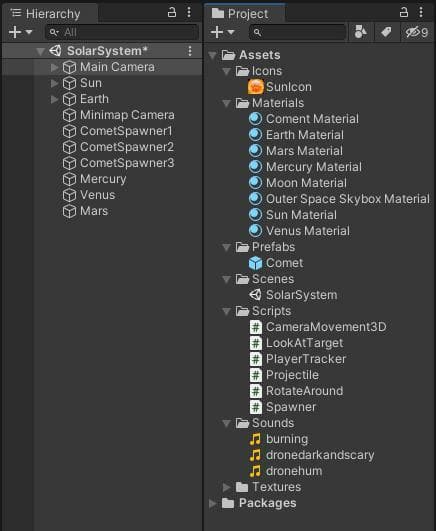436x531 pixels.
Task: Click the CometSpawner1 cube icon
Action: (x=69, y=131)
